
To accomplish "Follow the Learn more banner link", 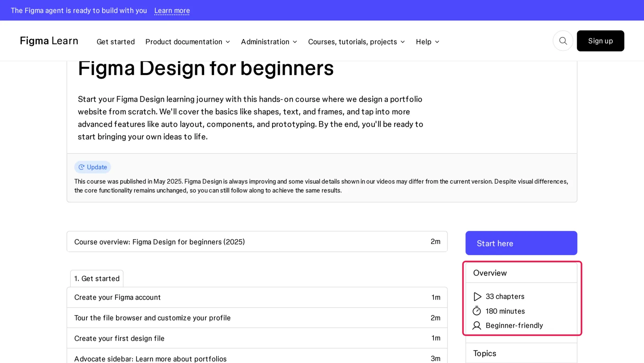I will [172, 10].
